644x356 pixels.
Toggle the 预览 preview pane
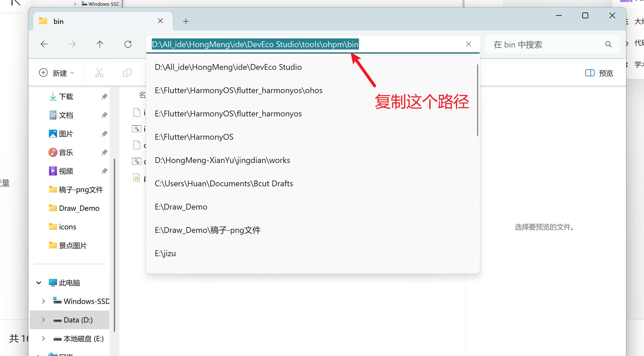[x=599, y=73]
